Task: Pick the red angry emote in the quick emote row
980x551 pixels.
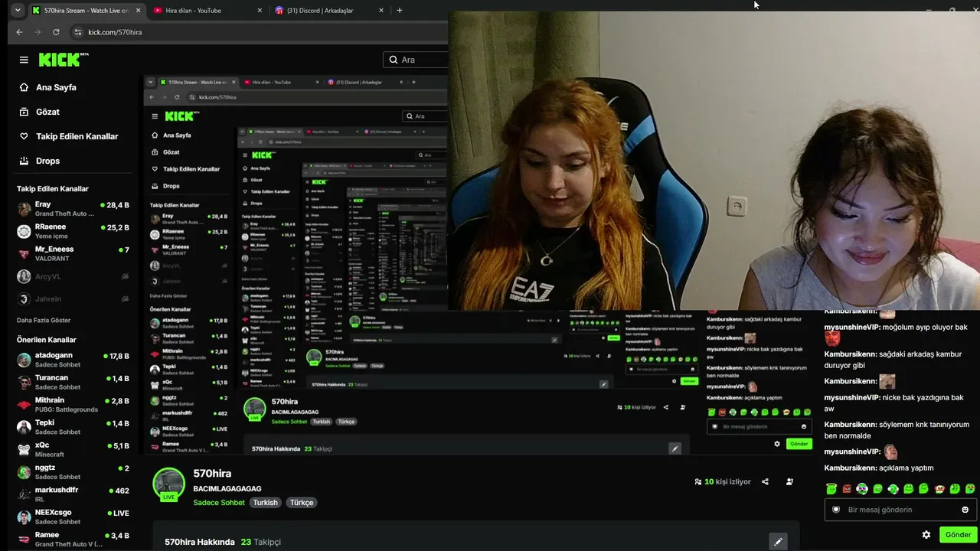Action: (x=847, y=489)
